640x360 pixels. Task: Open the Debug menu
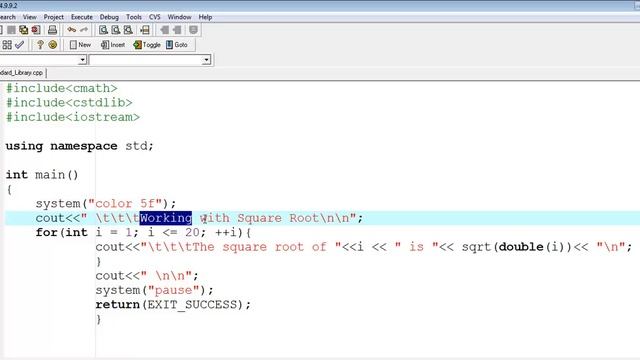click(109, 17)
